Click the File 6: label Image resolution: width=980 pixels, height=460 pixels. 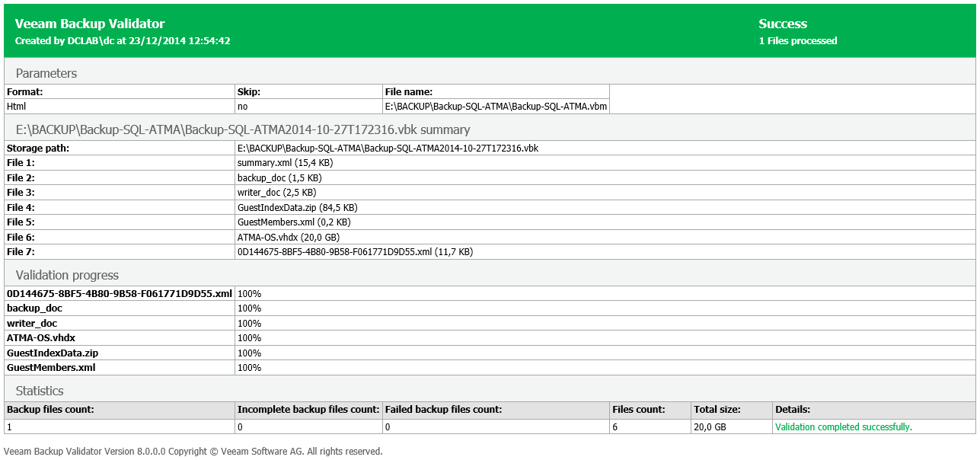tap(21, 237)
